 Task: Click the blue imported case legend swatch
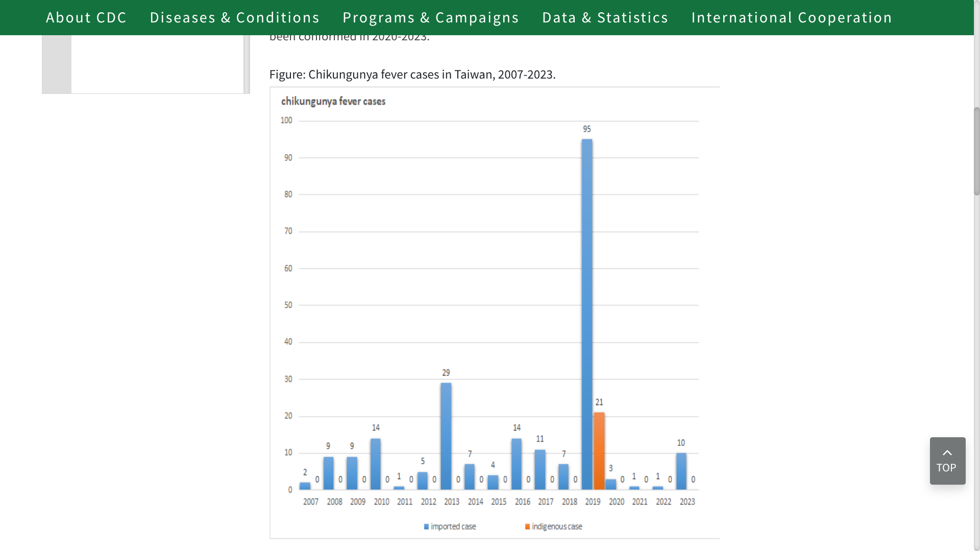[426, 527]
